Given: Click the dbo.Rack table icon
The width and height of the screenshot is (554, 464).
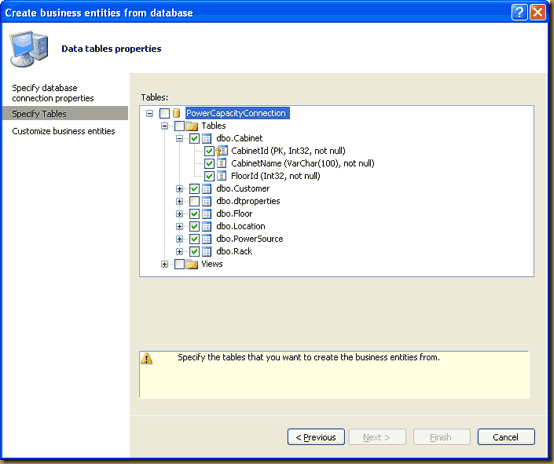Looking at the screenshot, I should (x=207, y=252).
